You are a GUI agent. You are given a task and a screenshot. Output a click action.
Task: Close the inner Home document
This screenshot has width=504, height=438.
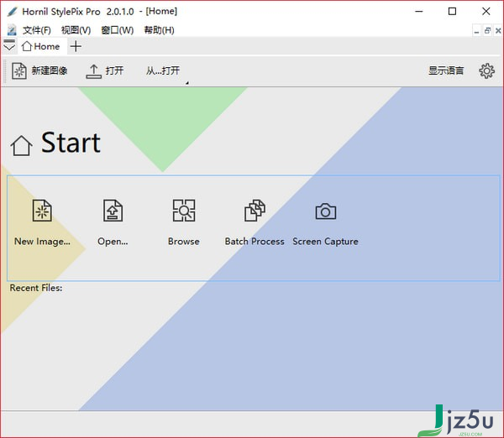(498, 31)
